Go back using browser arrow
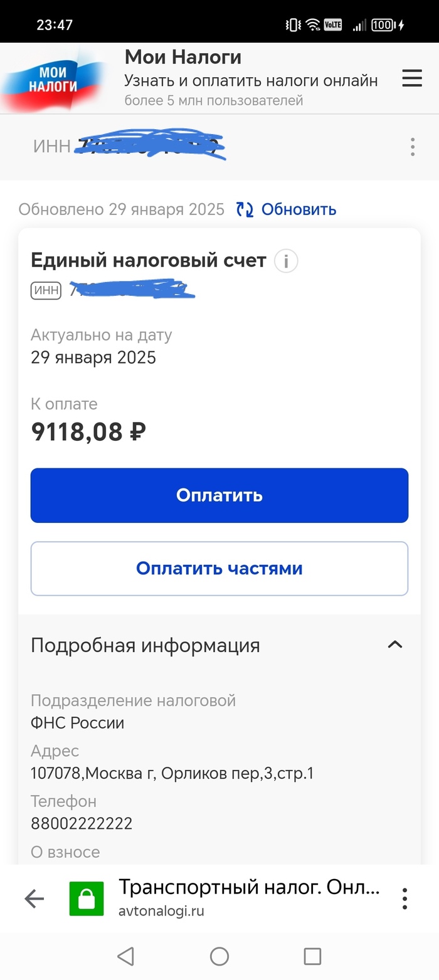439x980 pixels. (x=34, y=899)
